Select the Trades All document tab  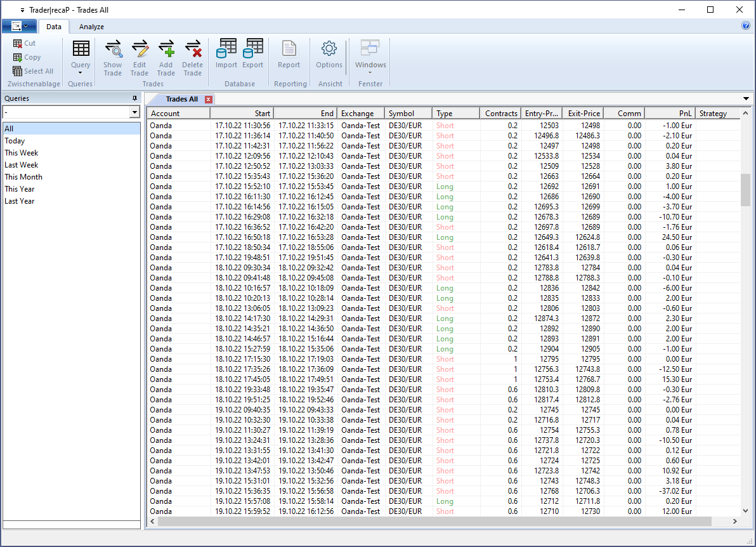tap(182, 100)
